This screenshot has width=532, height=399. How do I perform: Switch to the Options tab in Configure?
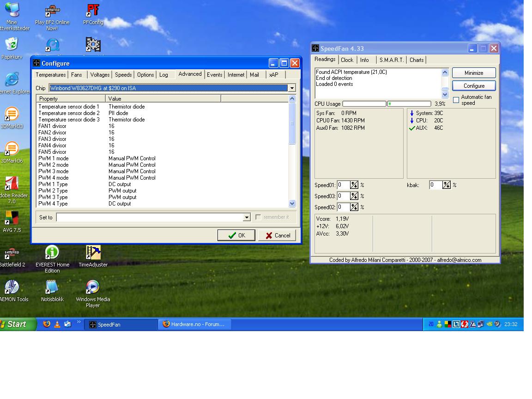point(145,75)
